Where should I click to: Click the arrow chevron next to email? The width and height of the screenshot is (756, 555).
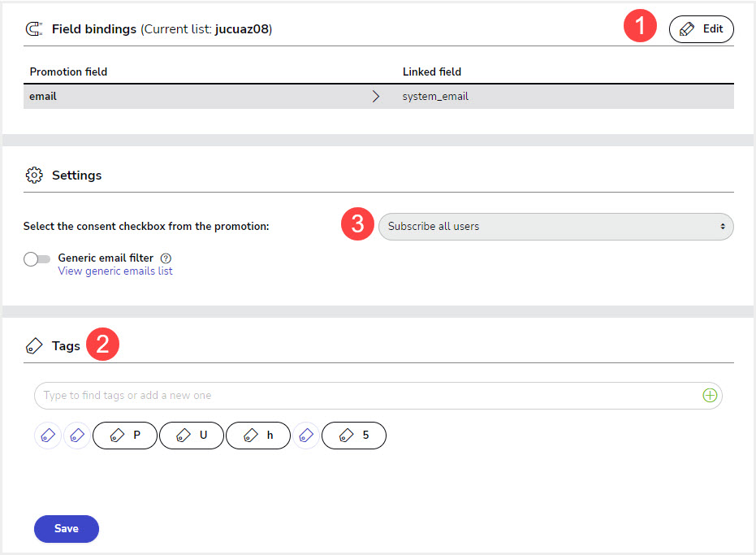tap(376, 97)
